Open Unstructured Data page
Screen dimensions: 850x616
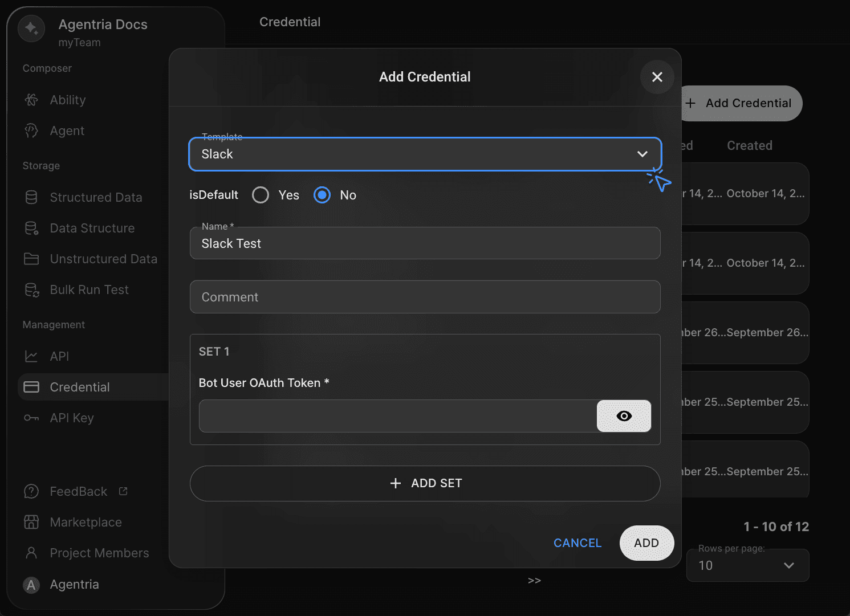pyautogui.click(x=104, y=259)
